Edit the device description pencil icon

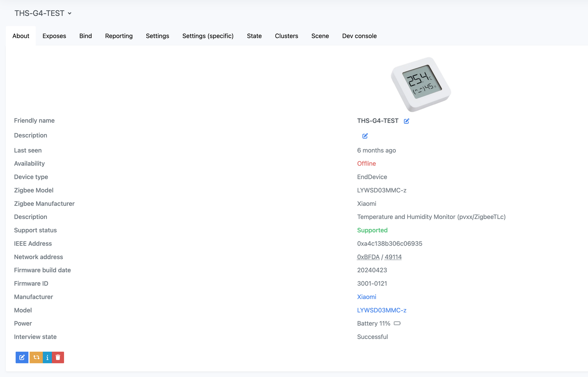pos(365,136)
